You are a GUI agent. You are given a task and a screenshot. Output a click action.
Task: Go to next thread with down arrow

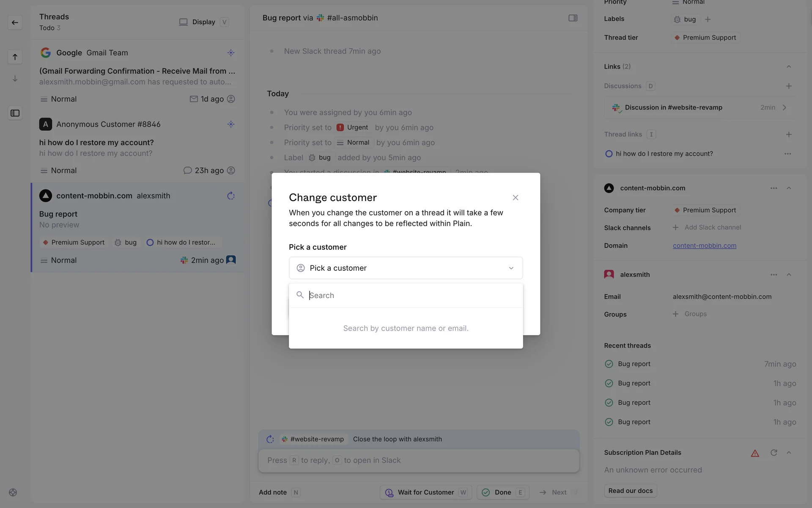pyautogui.click(x=15, y=79)
